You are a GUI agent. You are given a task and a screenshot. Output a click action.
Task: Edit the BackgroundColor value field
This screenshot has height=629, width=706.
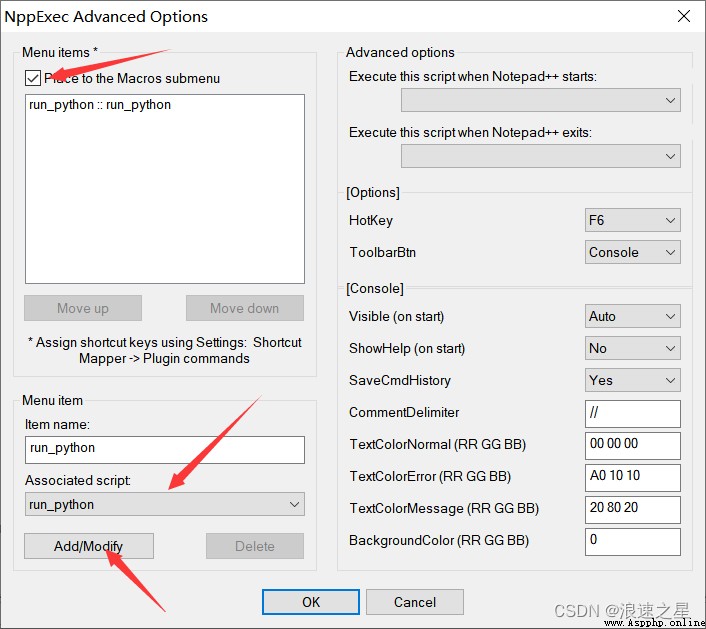pos(633,541)
